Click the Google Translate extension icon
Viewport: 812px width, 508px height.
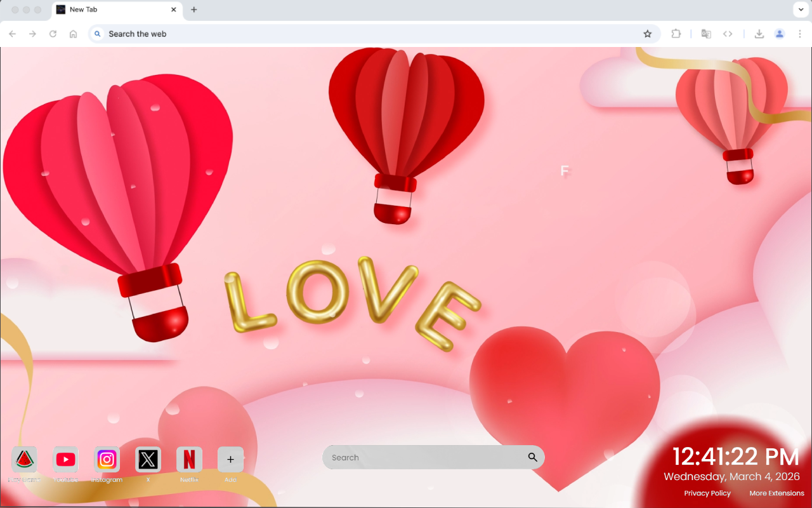pos(706,34)
